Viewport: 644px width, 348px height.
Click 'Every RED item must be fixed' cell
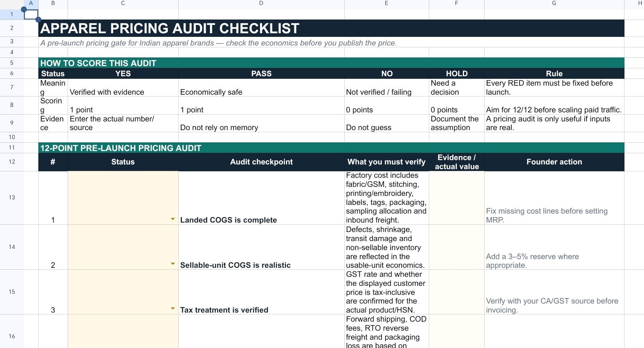554,87
